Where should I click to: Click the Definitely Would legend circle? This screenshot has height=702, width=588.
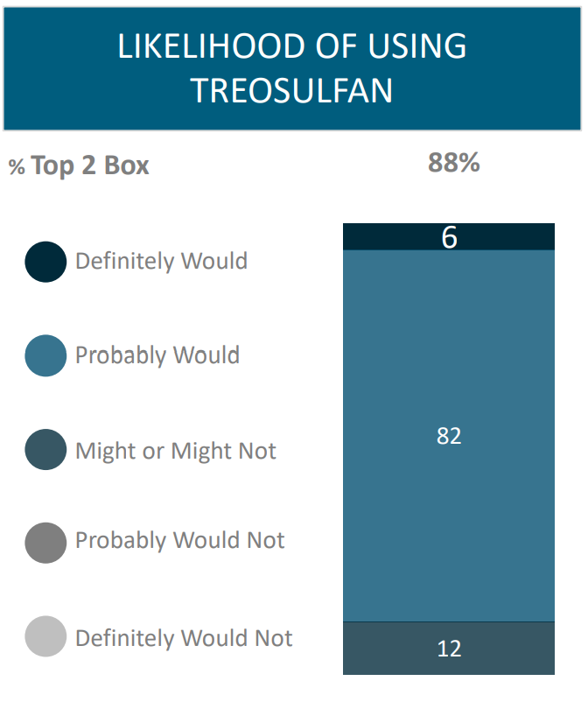click(x=45, y=262)
